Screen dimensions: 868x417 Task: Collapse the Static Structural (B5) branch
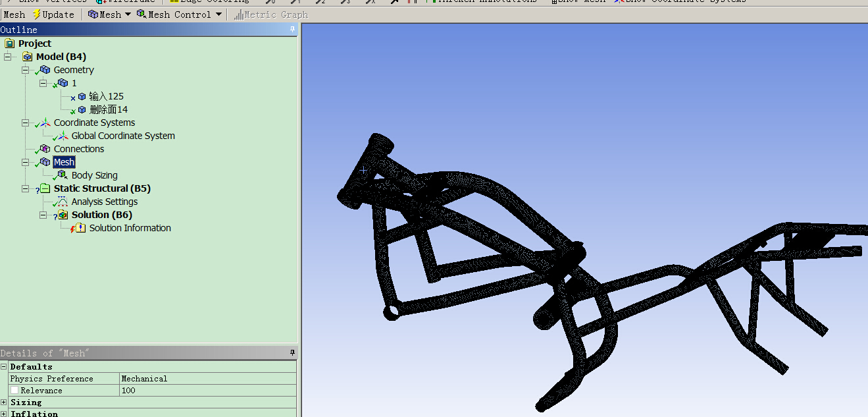[25, 188]
